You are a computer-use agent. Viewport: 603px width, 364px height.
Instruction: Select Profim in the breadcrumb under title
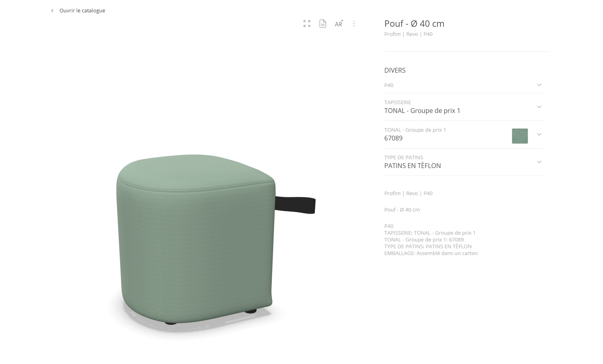click(392, 34)
